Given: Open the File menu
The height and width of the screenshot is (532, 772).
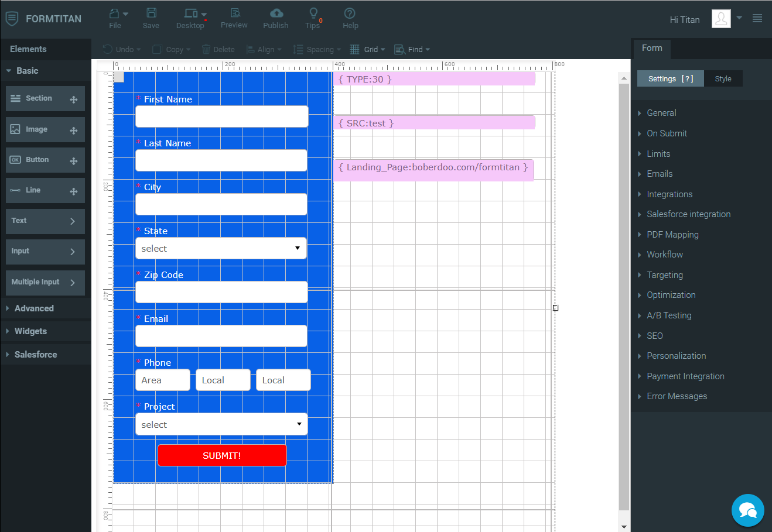Looking at the screenshot, I should point(115,18).
